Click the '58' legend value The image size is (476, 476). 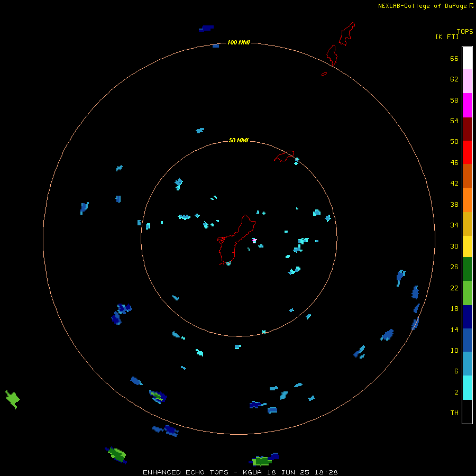(454, 100)
